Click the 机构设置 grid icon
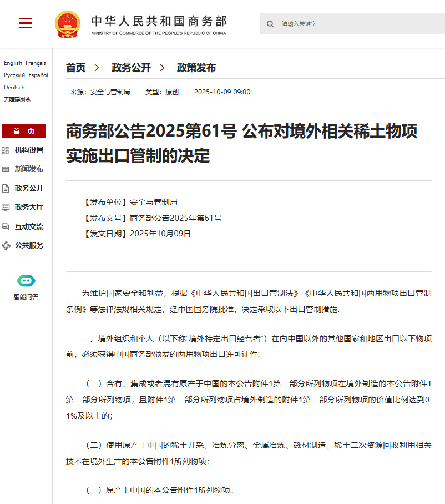Screen dimensions: 445x504 point(5,150)
